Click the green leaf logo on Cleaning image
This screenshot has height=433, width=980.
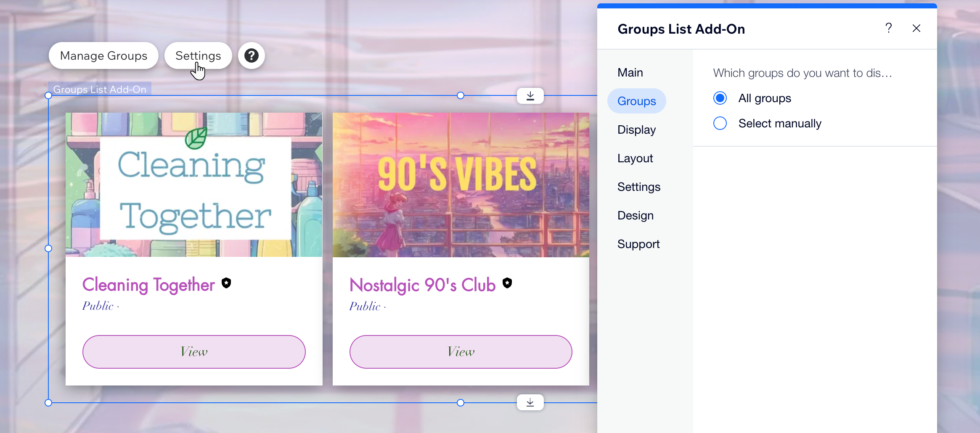coord(196,138)
